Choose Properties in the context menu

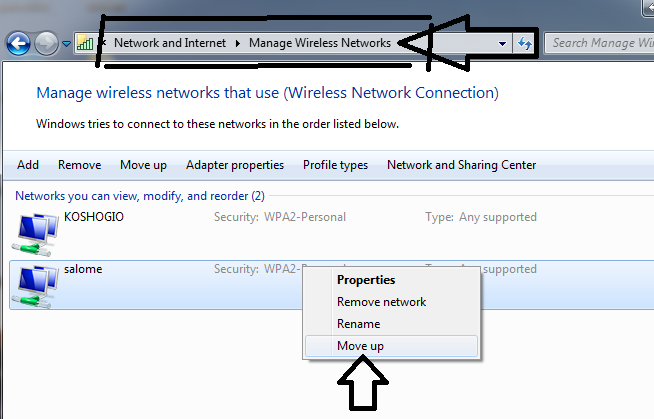point(366,280)
